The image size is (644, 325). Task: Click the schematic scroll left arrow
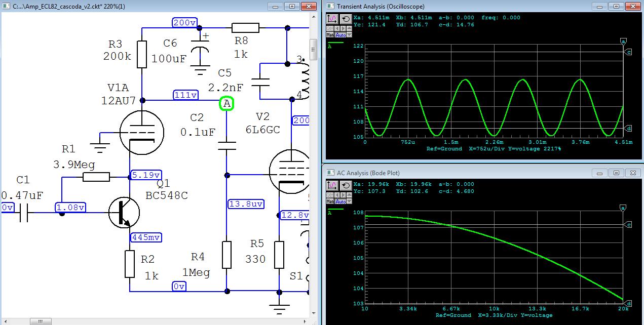pos(5,321)
